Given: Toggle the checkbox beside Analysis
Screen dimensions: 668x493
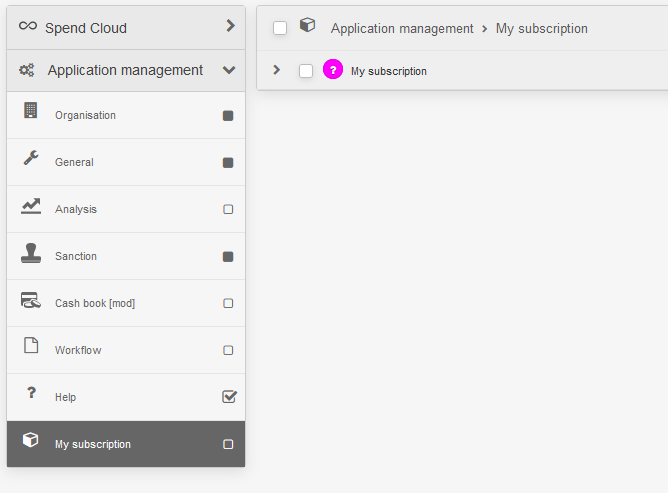Looking at the screenshot, I should (x=228, y=210).
